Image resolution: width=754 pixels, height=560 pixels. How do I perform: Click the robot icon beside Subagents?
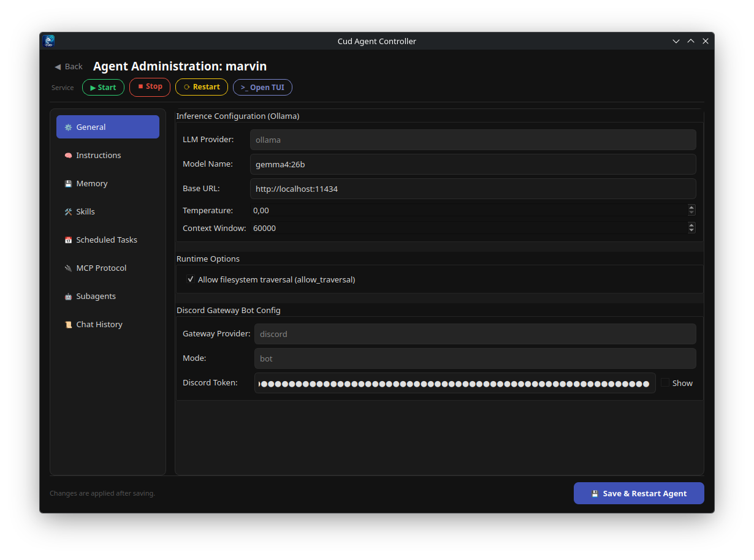(68, 297)
